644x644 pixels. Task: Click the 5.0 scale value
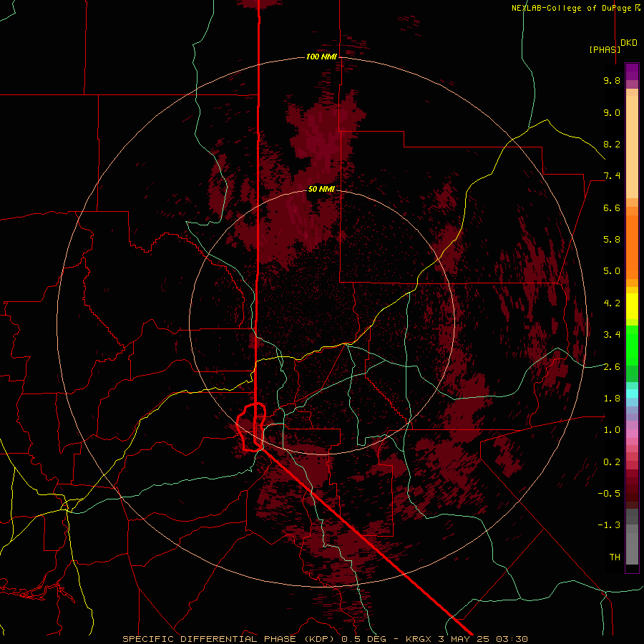coord(612,271)
